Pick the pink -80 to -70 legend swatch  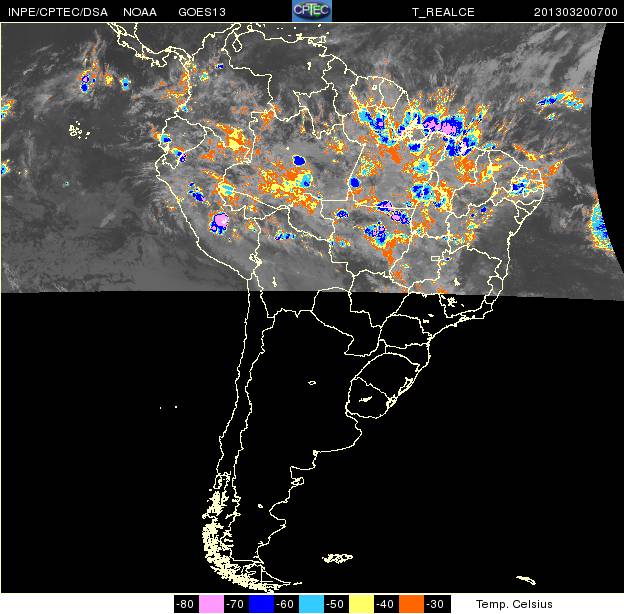(211, 604)
